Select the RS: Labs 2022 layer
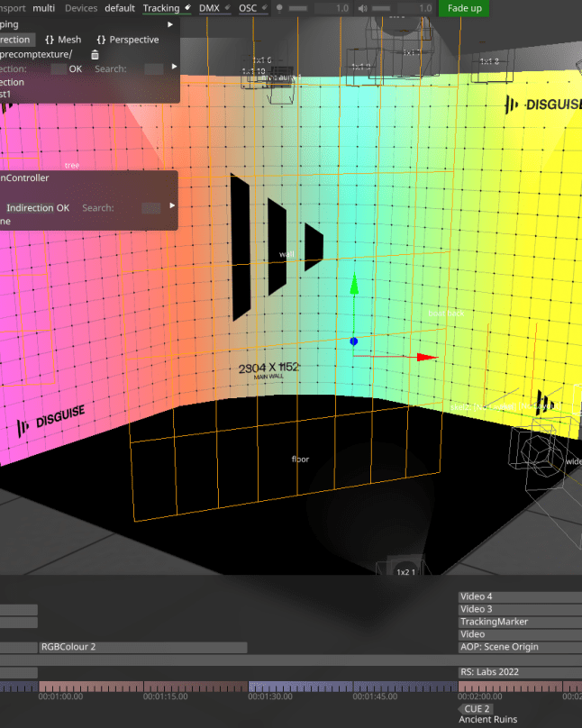 point(520,672)
